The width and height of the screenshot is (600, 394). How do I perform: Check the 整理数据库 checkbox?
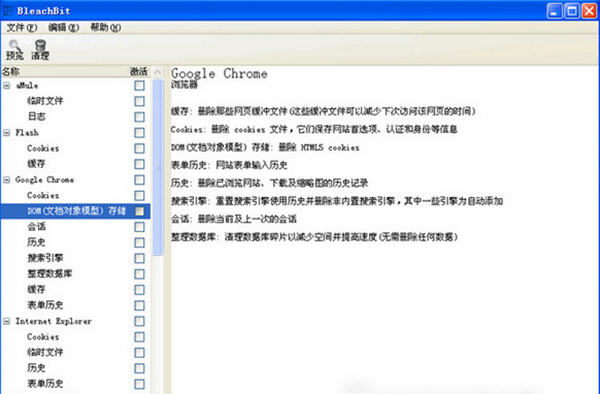click(x=139, y=274)
